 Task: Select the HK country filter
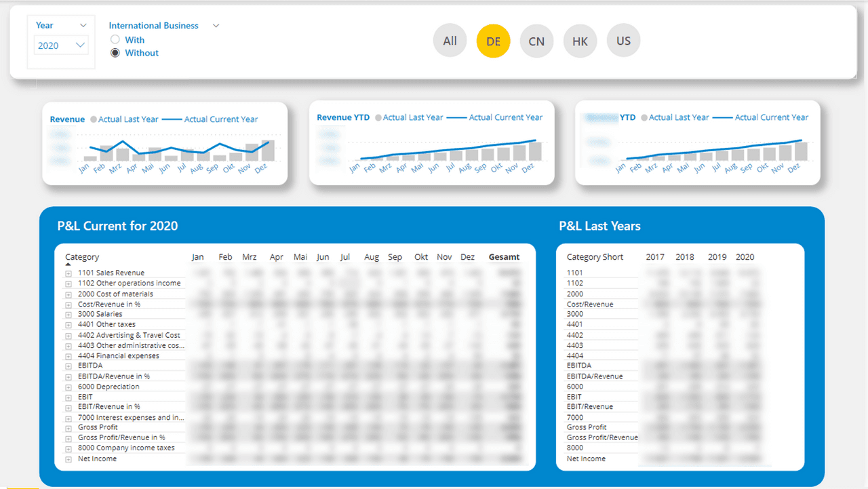pyautogui.click(x=580, y=41)
